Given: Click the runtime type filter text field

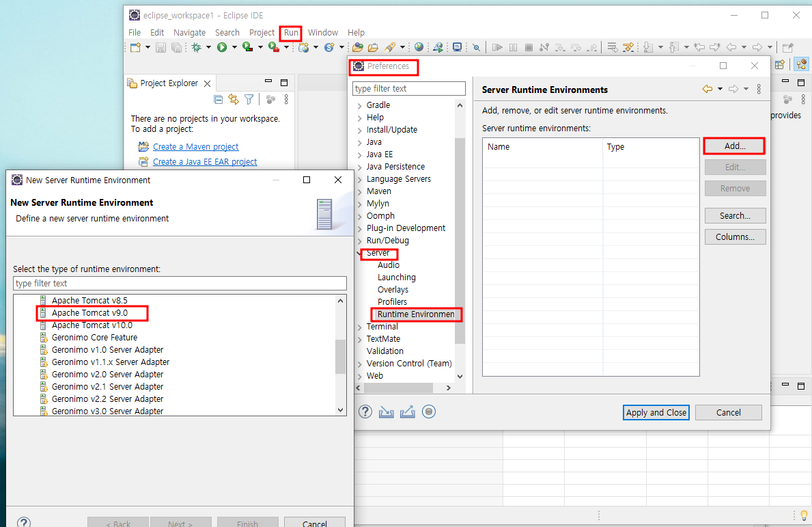Looking at the screenshot, I should pyautogui.click(x=180, y=284).
